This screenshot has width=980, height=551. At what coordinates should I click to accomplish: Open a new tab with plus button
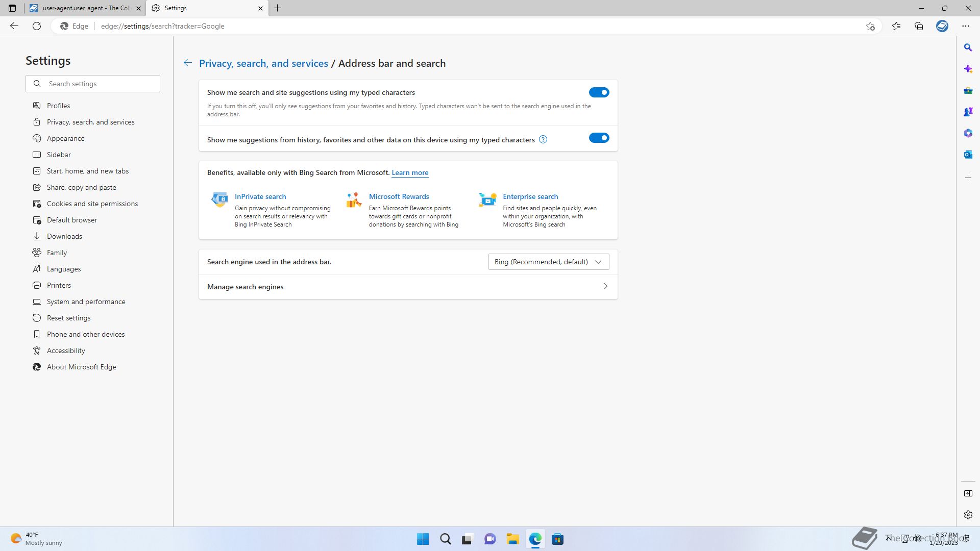click(x=278, y=8)
